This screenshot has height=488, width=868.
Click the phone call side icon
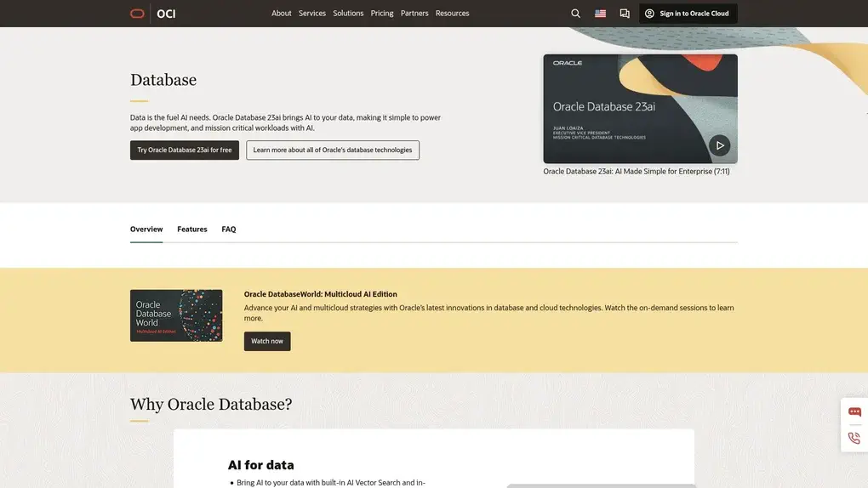(854, 438)
